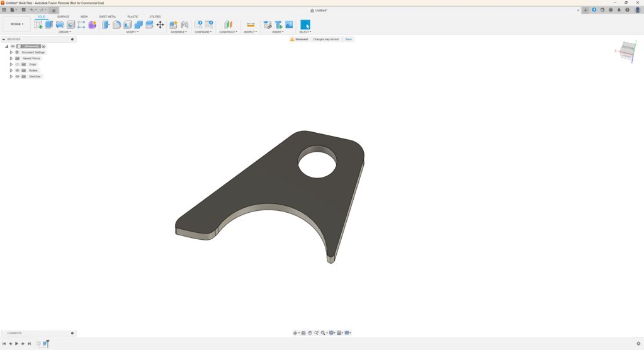Viewport: 644px width, 350px height.
Task: Open the DESIGN workspace dropdown
Action: (x=17, y=25)
